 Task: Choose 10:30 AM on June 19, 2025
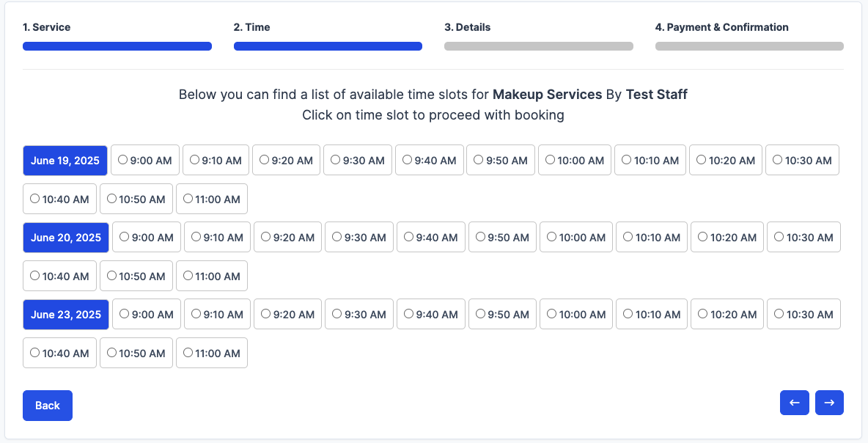[801, 160]
